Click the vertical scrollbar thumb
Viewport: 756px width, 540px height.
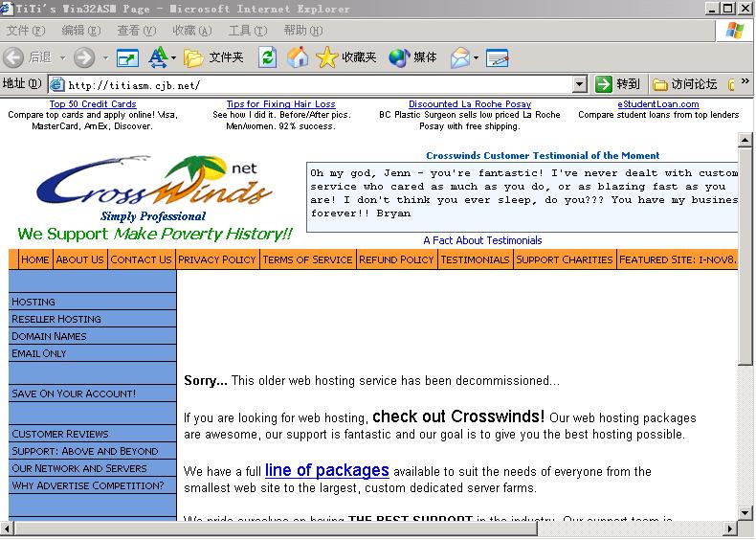coord(745,256)
